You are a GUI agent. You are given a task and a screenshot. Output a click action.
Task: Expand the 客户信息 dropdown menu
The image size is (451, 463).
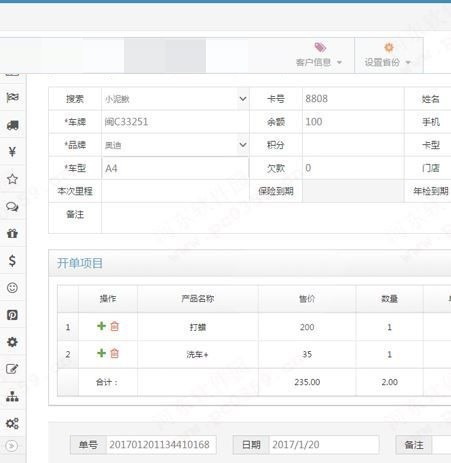pyautogui.click(x=339, y=62)
